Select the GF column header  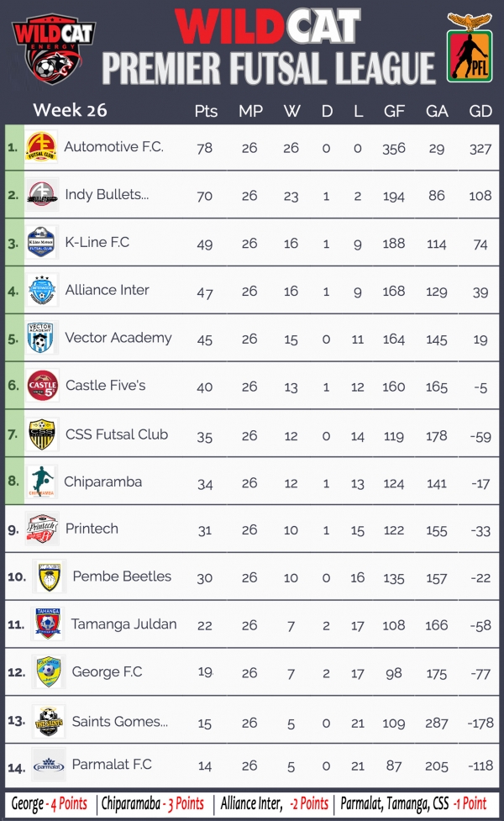[394, 111]
